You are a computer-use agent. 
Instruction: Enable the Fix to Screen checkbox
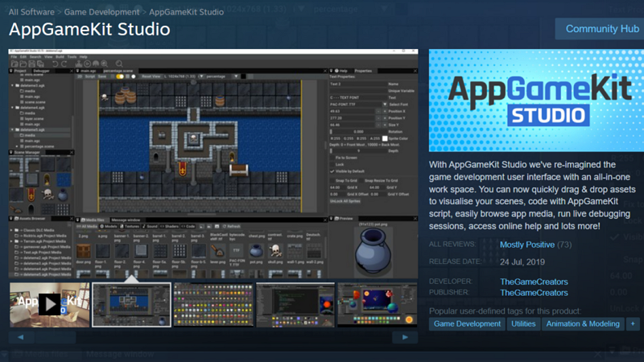334,158
